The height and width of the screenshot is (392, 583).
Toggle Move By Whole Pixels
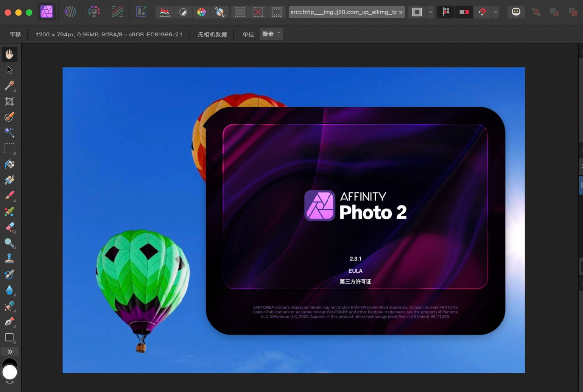pyautogui.click(x=464, y=12)
